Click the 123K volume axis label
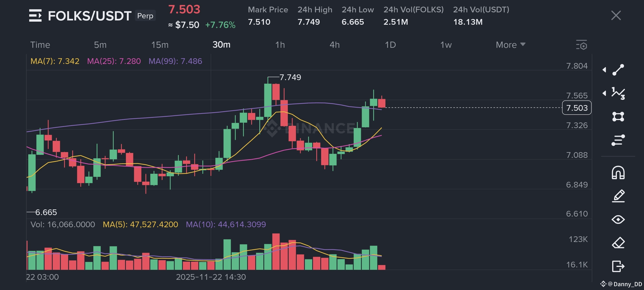 click(x=578, y=239)
